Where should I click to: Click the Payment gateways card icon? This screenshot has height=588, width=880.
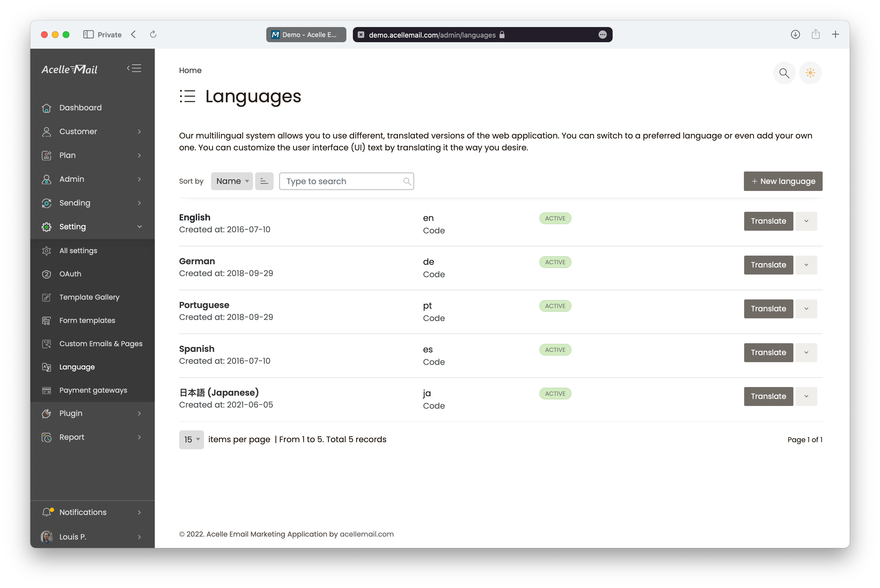(x=47, y=390)
